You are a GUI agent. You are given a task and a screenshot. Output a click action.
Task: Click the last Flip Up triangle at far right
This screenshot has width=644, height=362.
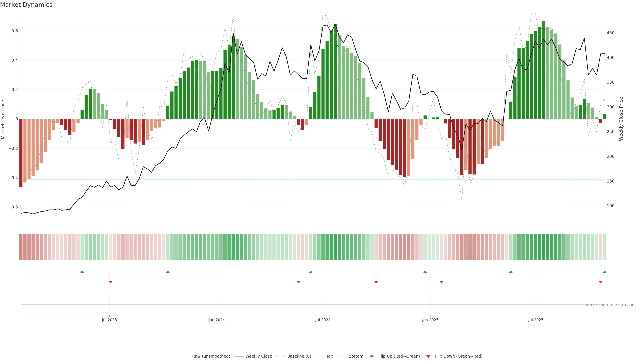(604, 272)
